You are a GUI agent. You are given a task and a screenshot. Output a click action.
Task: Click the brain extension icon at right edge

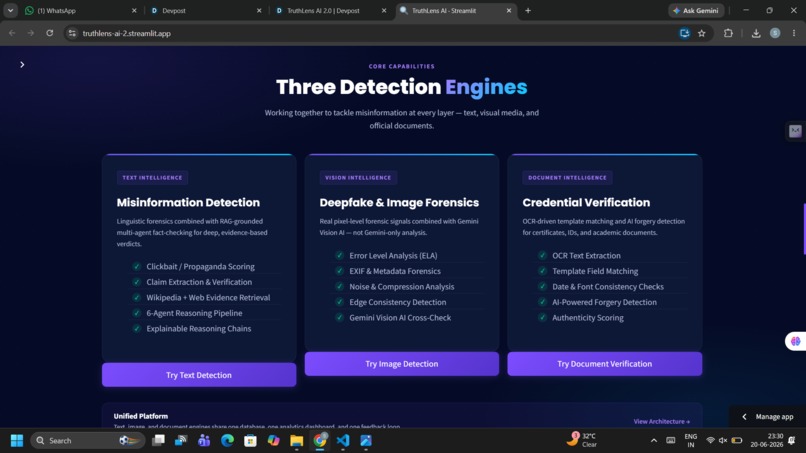tap(796, 341)
